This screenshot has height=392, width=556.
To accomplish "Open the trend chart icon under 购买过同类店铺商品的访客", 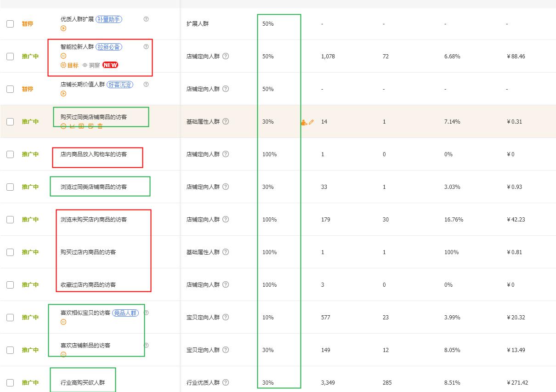I will (x=72, y=125).
